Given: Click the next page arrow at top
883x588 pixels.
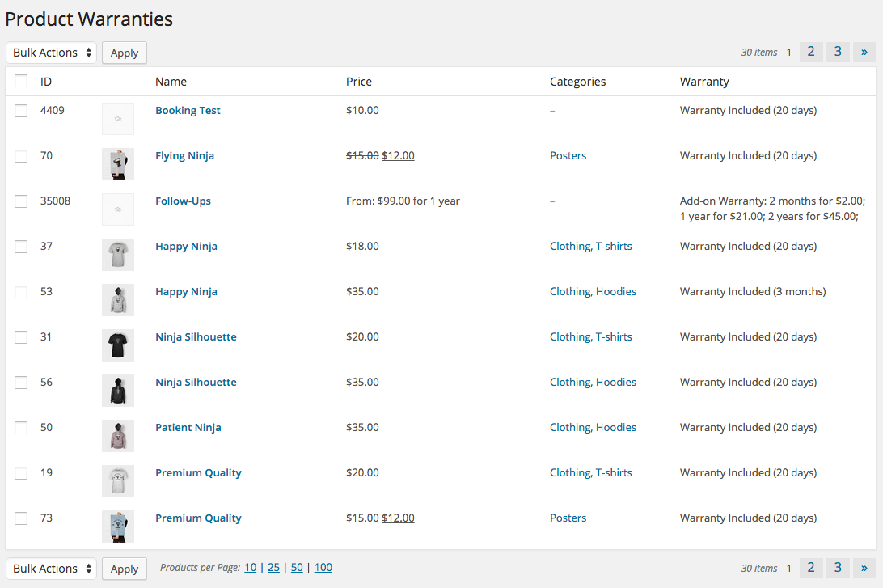Looking at the screenshot, I should pyautogui.click(x=864, y=53).
